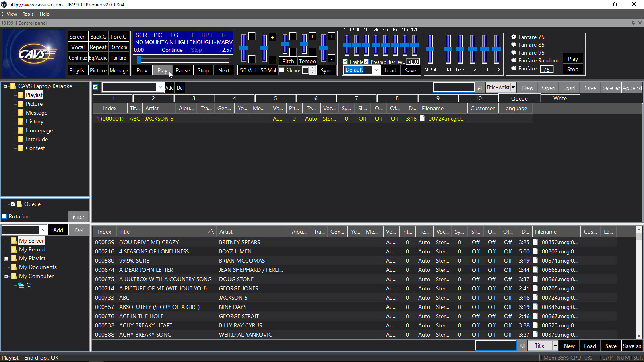
Task: Collapse the CAVS Laptop Karaoke tree node
Action: [x=6, y=86]
